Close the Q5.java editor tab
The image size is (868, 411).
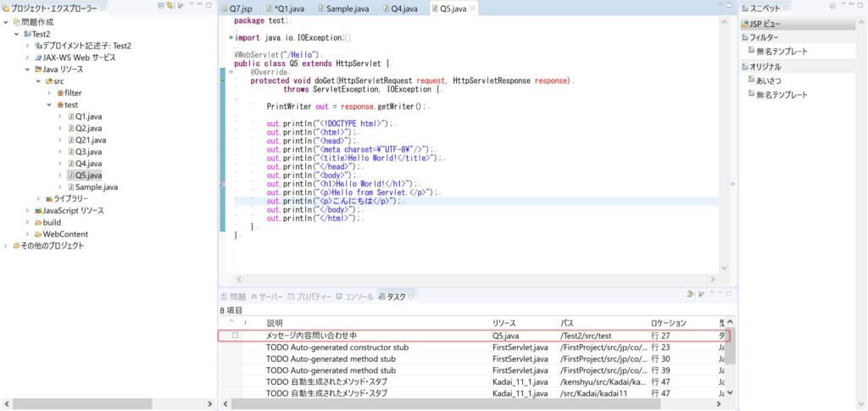coord(472,8)
